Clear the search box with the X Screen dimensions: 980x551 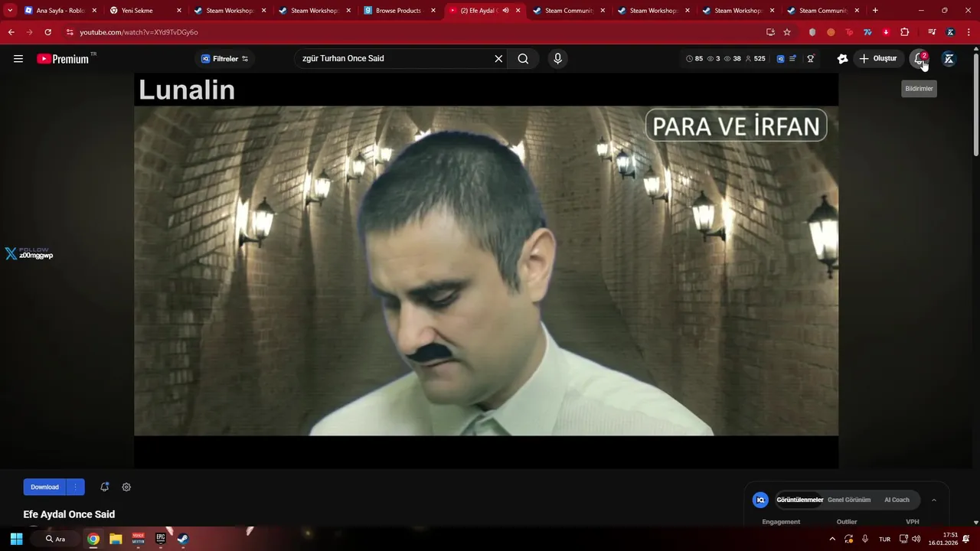point(498,59)
